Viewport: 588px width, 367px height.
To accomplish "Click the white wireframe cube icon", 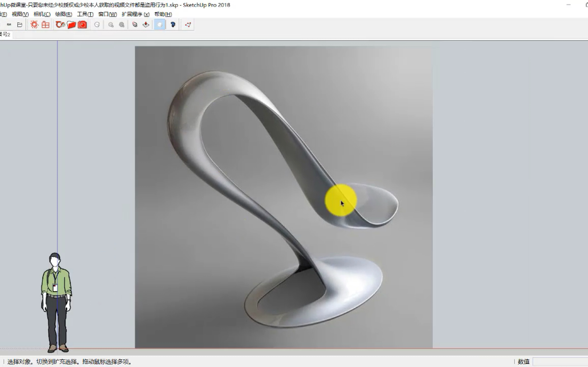I will coord(97,25).
